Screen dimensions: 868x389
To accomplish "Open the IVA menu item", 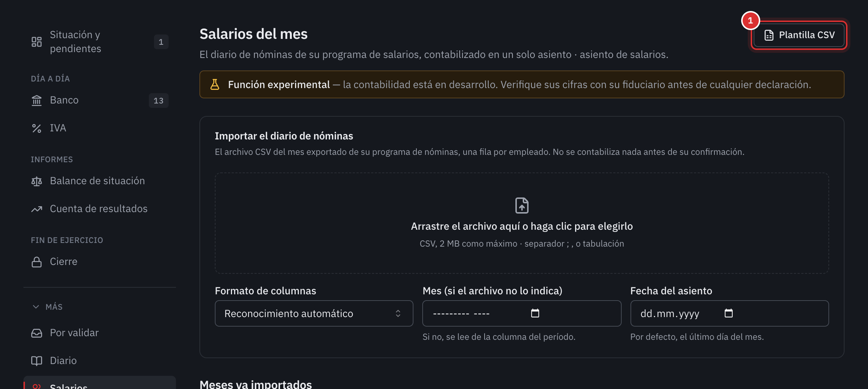I will 100,128.
